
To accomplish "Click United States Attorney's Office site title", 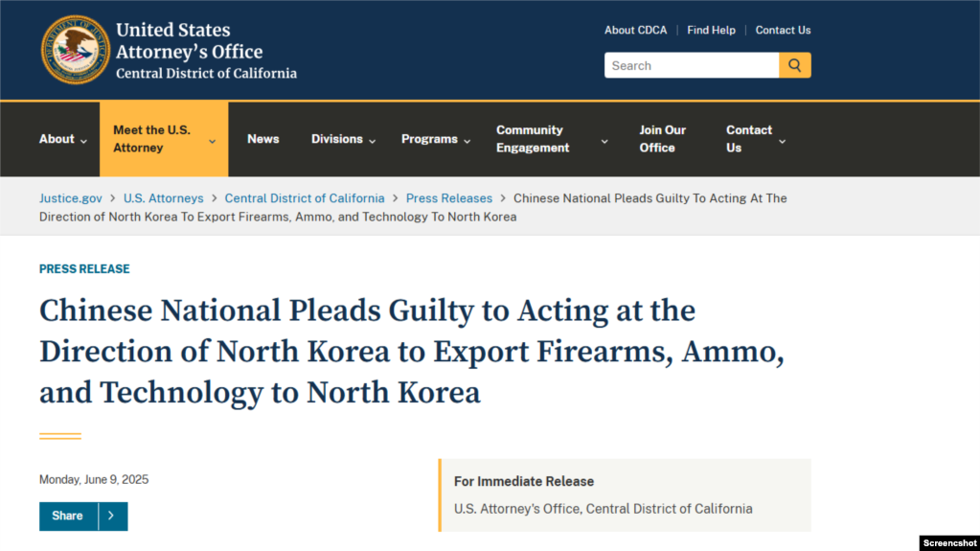I will click(190, 40).
